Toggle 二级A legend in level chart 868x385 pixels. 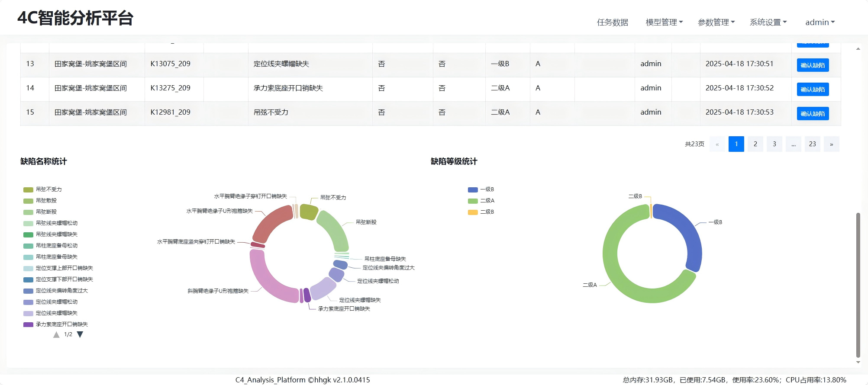point(481,201)
